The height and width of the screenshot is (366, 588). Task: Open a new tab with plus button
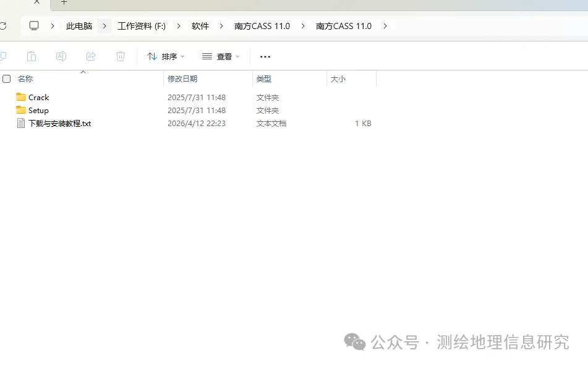[x=64, y=2]
